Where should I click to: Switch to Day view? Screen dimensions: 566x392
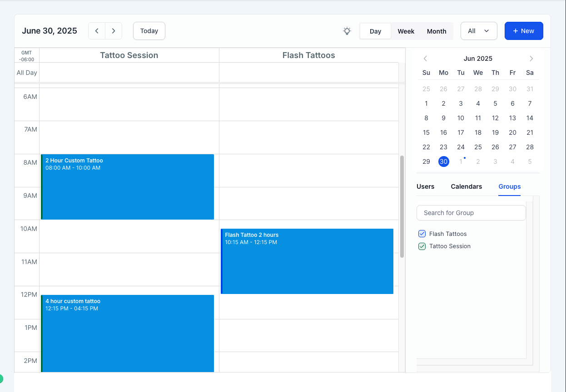point(375,31)
